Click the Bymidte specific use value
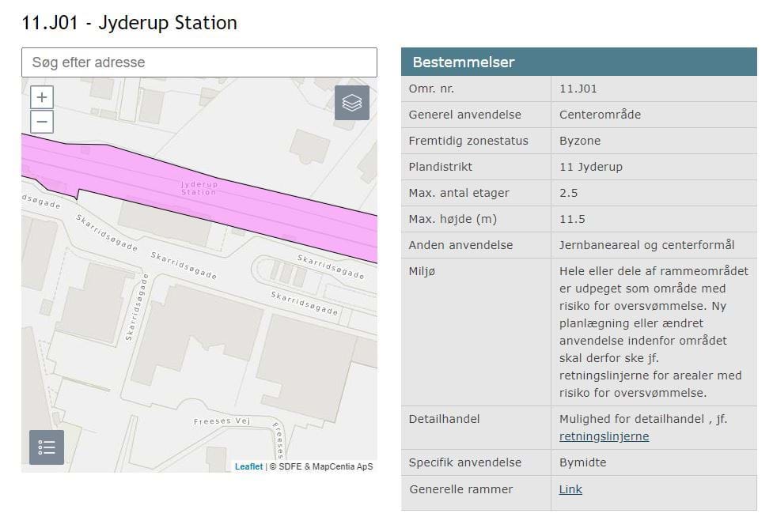 point(582,462)
